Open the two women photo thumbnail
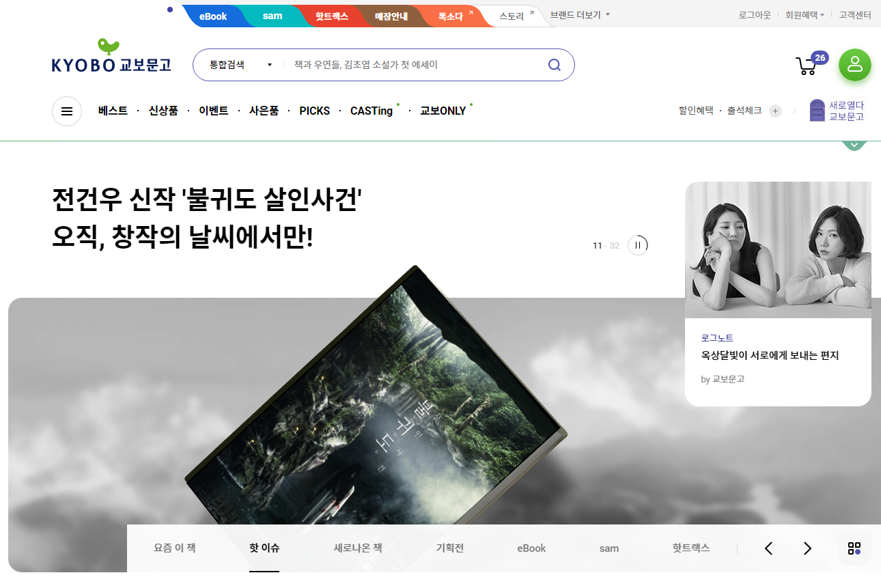This screenshot has width=881, height=588. (778, 250)
